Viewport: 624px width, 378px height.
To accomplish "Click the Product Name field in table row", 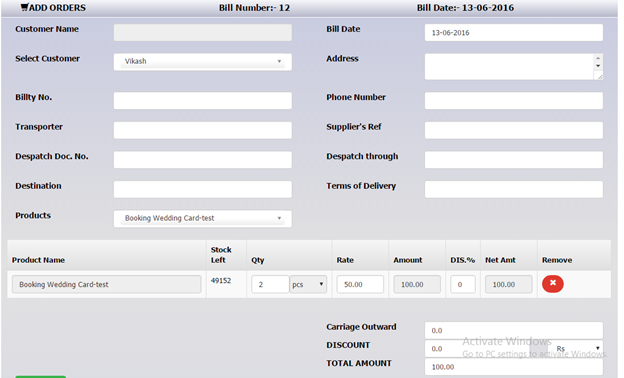I will point(106,284).
